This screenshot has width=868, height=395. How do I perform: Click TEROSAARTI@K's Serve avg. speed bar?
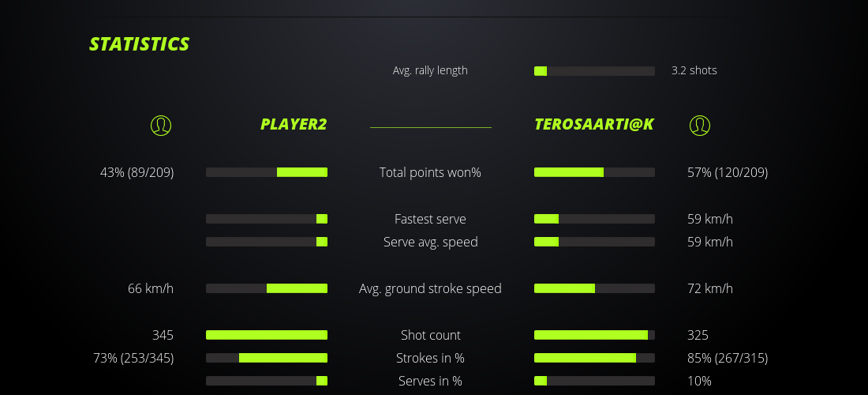(594, 242)
